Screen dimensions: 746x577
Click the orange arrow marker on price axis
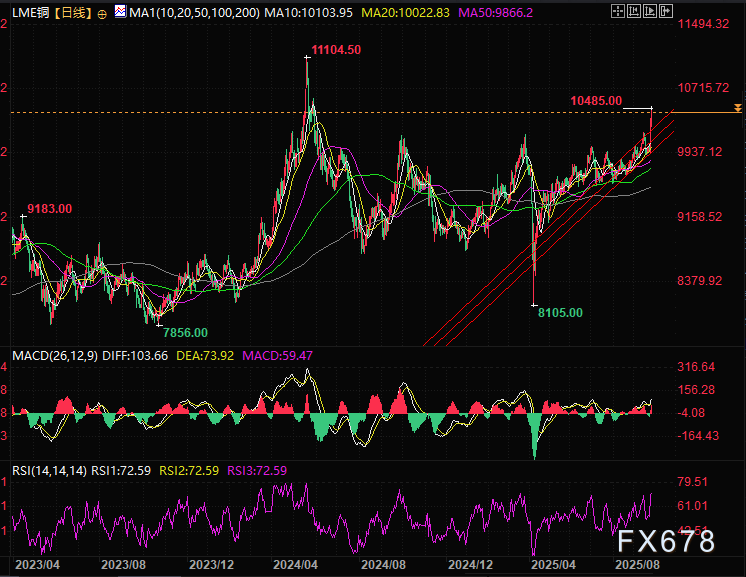pyautogui.click(x=737, y=107)
